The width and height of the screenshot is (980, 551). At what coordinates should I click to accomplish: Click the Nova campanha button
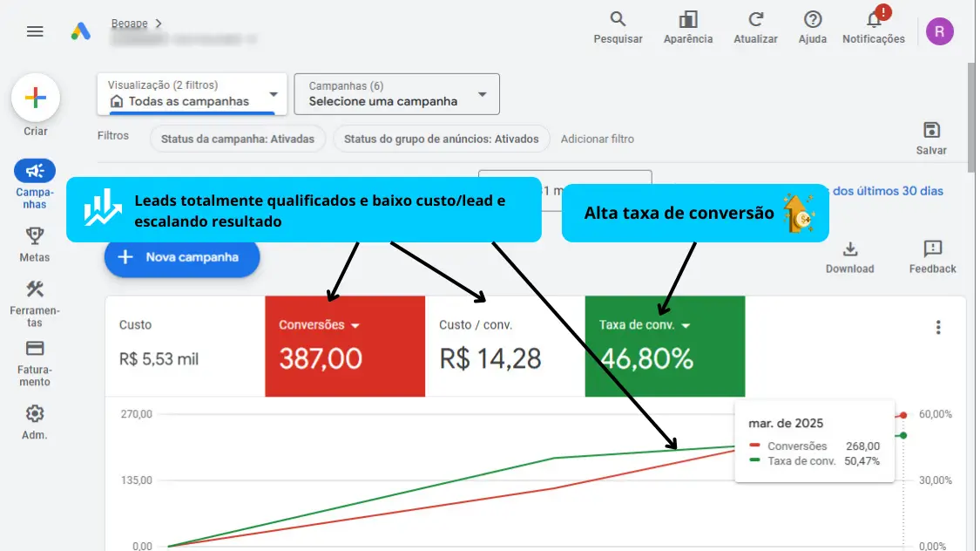point(182,257)
